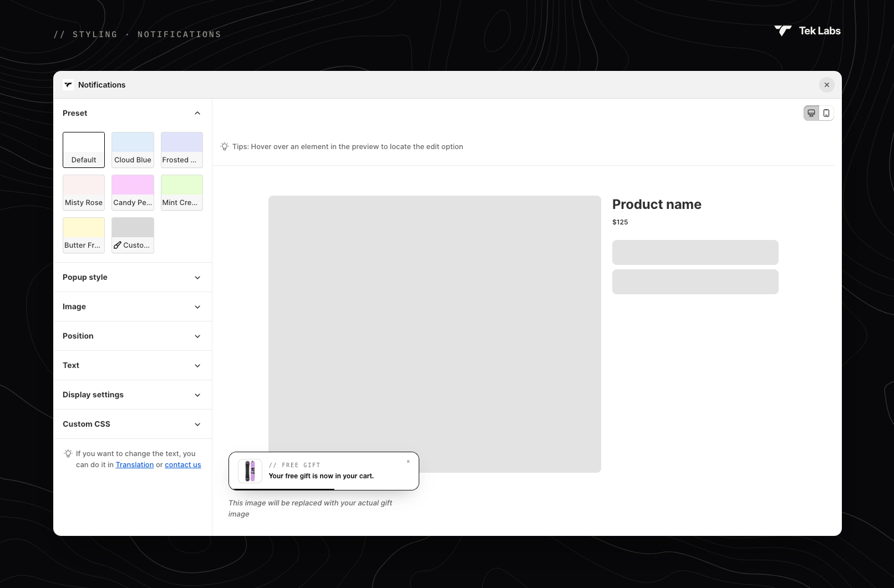Click the Tek Labs logo in header
Viewport: 894px width, 588px height.
click(807, 31)
